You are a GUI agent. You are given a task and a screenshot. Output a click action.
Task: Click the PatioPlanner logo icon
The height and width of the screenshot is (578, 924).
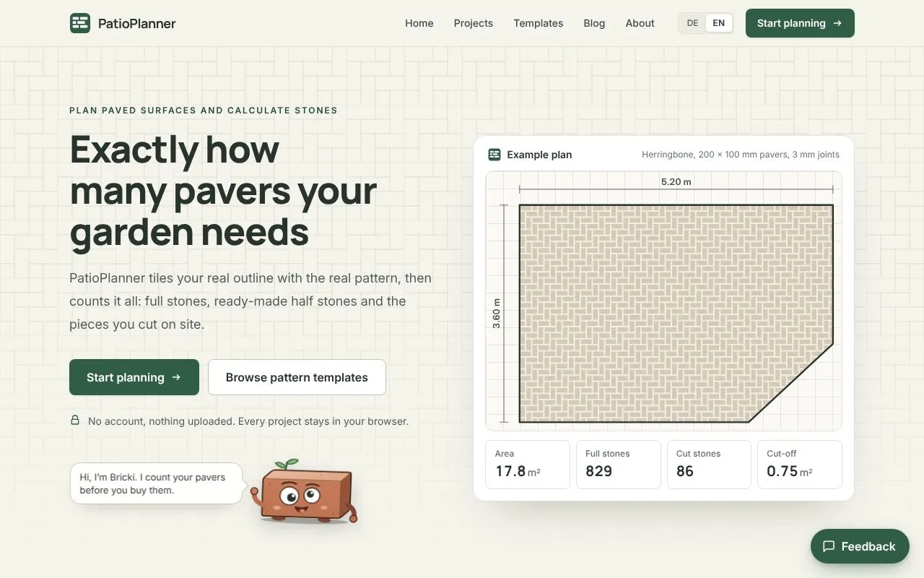pos(80,23)
